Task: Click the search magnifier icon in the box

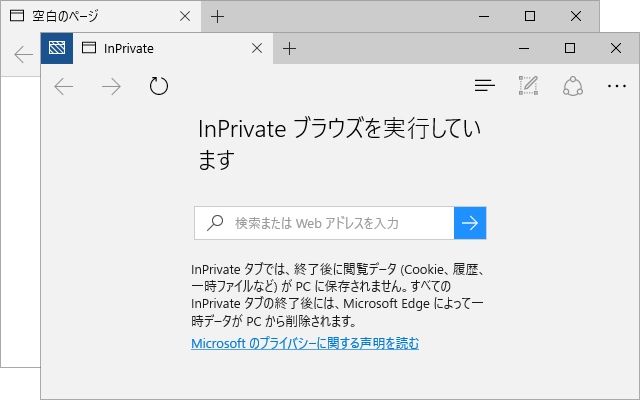Action: (x=215, y=223)
